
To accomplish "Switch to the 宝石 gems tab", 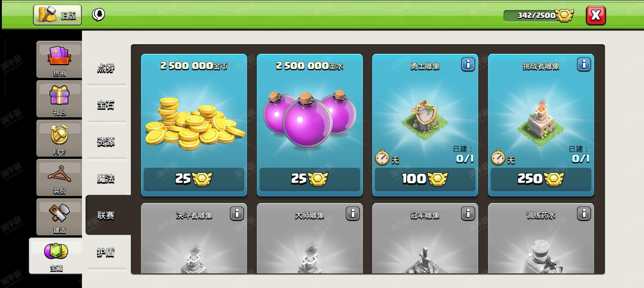I will (106, 105).
